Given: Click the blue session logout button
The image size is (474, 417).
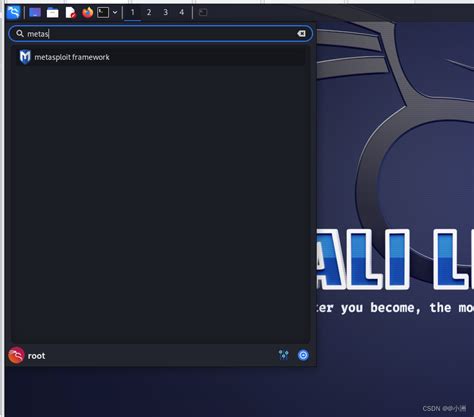Looking at the screenshot, I should tap(303, 355).
